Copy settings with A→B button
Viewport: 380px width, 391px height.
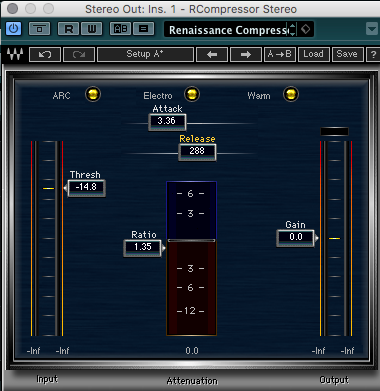280,54
